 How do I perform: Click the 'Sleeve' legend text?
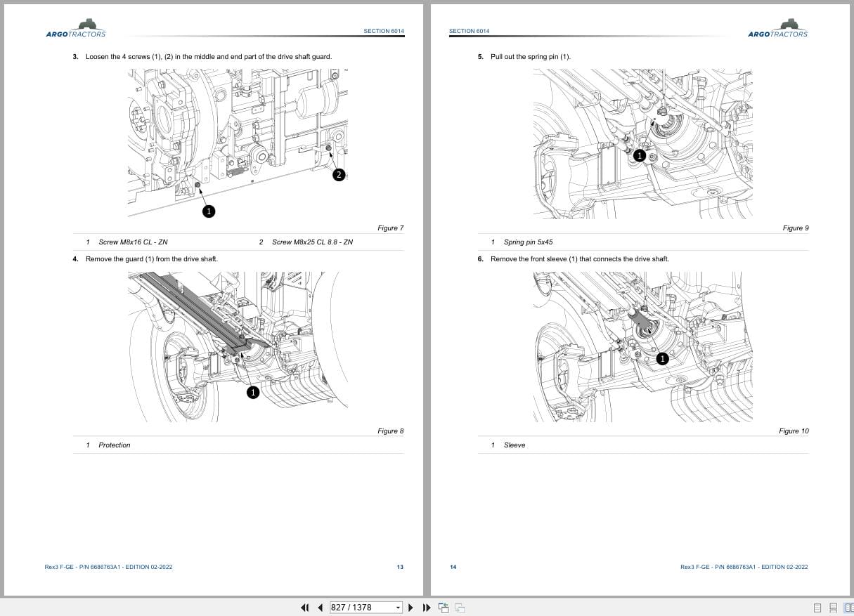click(515, 445)
